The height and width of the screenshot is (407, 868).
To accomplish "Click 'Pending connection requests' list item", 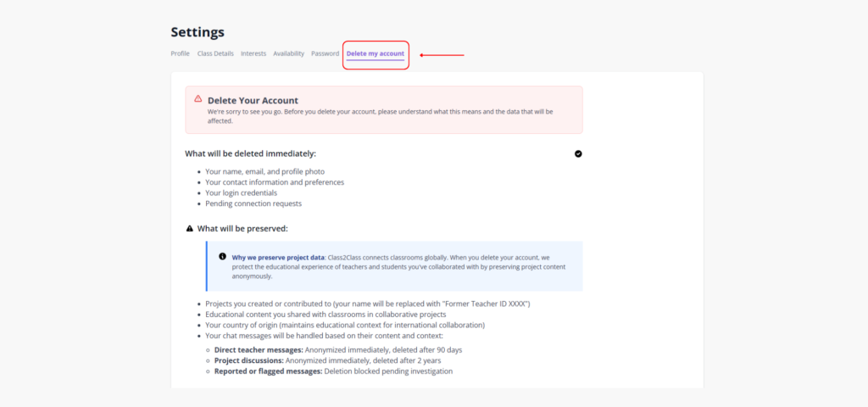I will point(253,203).
